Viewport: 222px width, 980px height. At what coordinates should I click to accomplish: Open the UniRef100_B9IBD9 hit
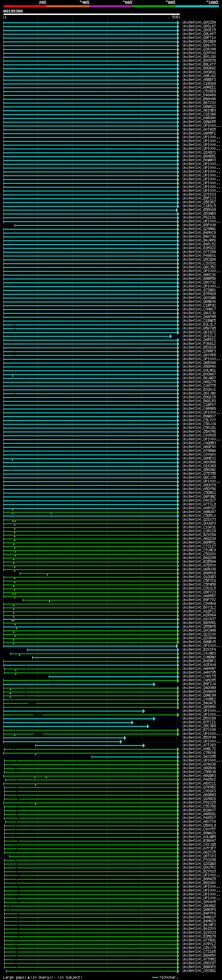(x=199, y=41)
